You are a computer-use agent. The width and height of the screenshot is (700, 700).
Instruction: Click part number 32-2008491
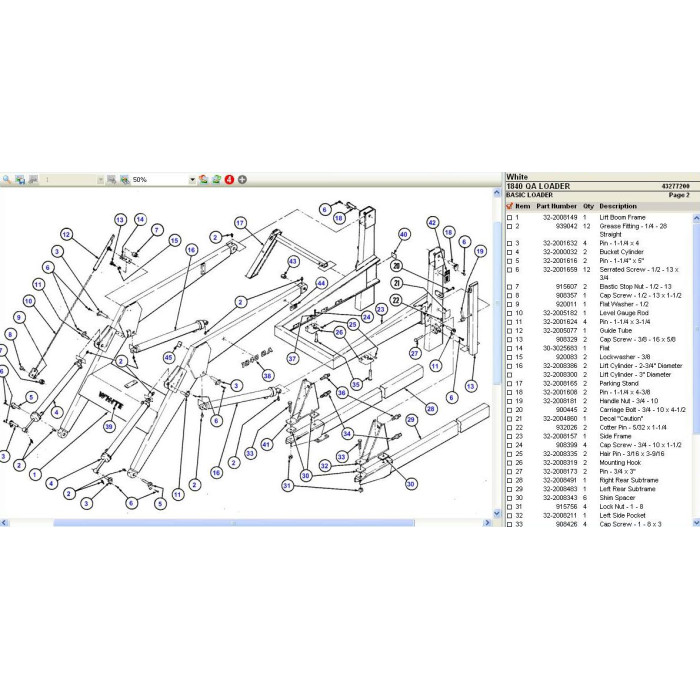coord(560,480)
